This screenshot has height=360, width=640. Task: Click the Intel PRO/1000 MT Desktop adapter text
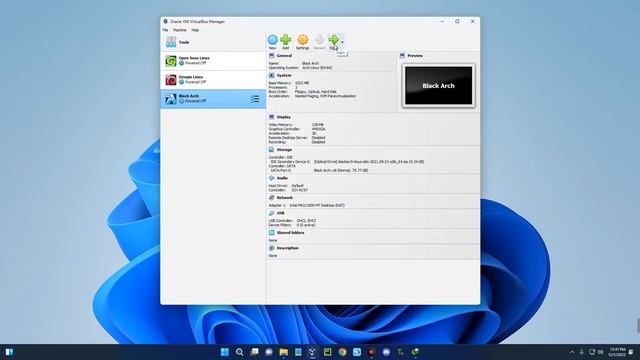(317, 205)
